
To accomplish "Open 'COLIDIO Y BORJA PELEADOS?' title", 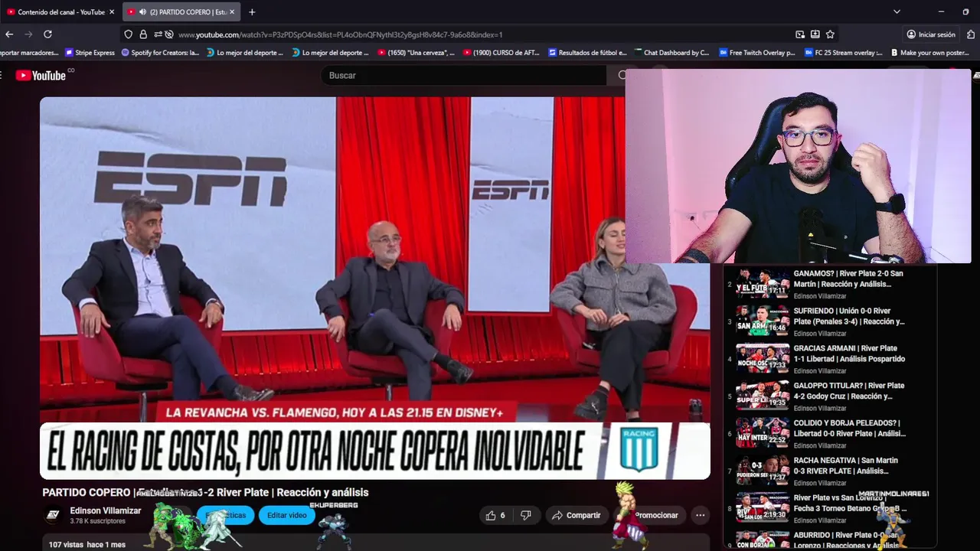I will 849,428.
